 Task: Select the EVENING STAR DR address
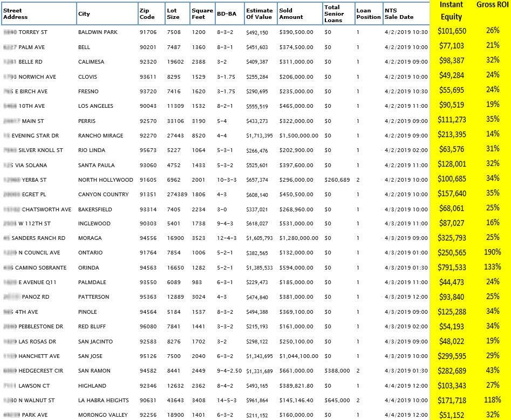tap(31, 136)
